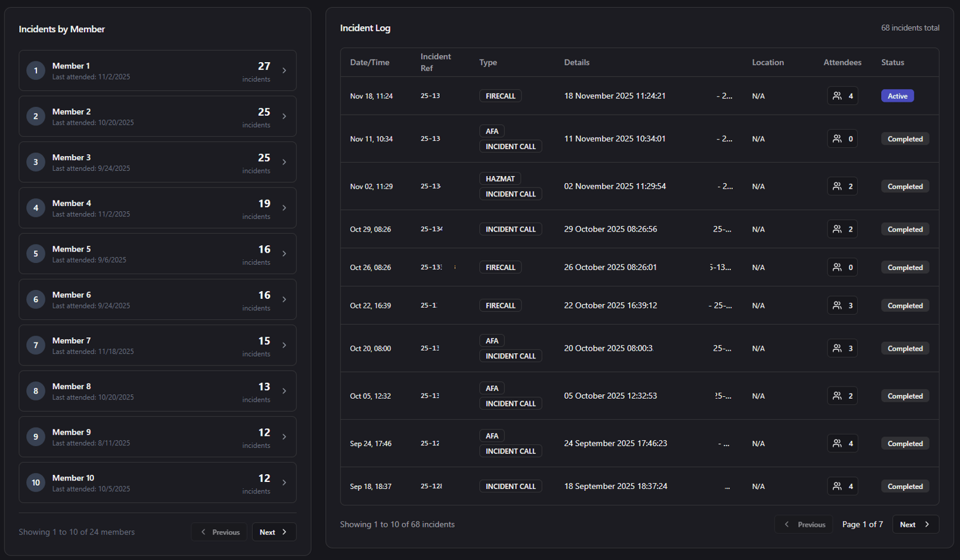Click Completed badge for Oct 29 incident
Screen dimensions: 960x560
[x=905, y=230]
